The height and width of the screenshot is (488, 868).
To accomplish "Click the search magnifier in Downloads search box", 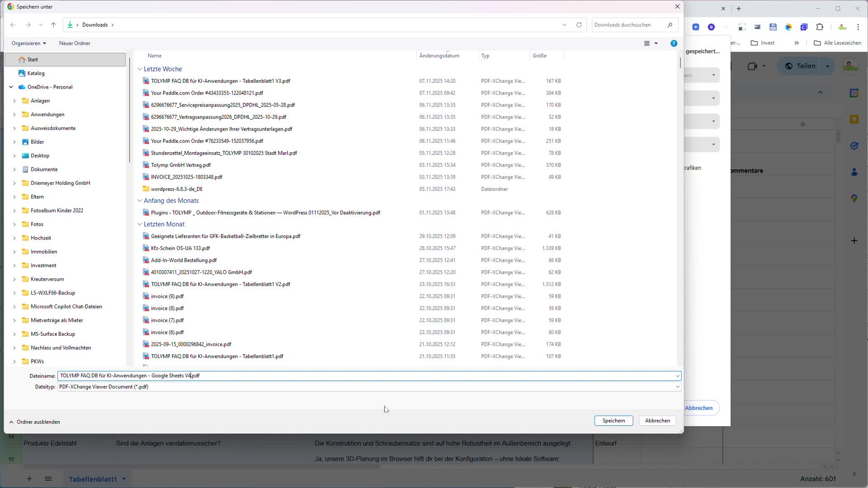I will coord(670,25).
